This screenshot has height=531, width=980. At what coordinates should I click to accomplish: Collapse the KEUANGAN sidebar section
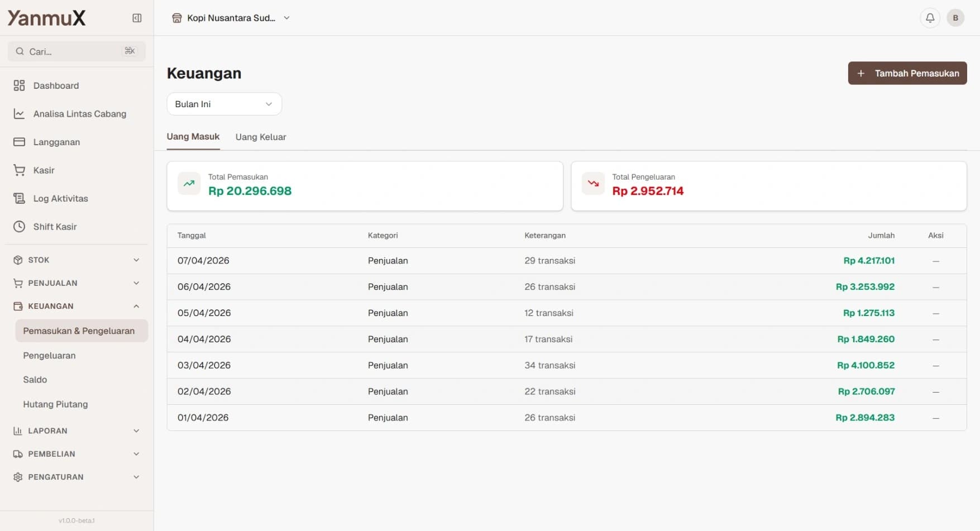tap(136, 306)
